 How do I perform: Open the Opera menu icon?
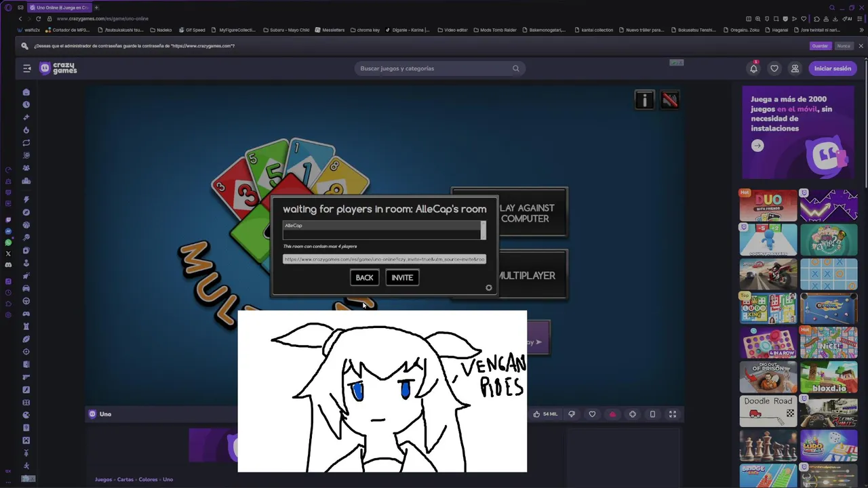pos(8,7)
